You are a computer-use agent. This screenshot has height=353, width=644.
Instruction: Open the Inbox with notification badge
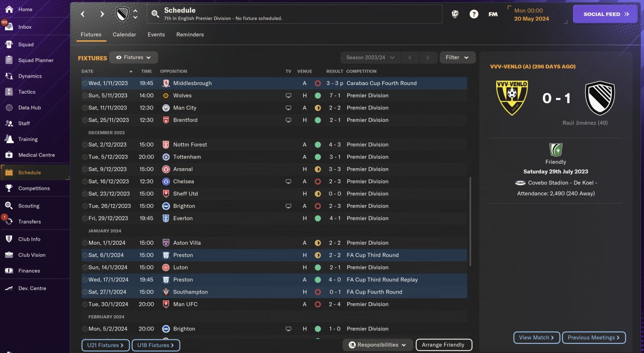pyautogui.click(x=9, y=27)
